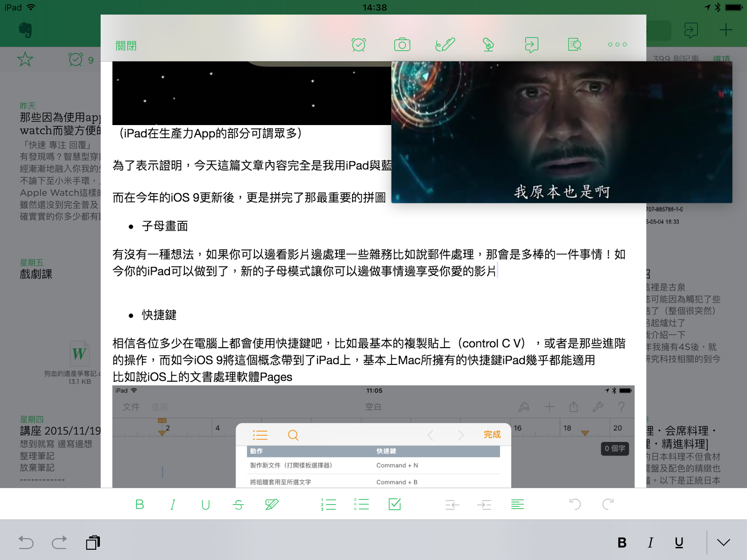Tap U in the keyboard shortcut bar
Image resolution: width=747 pixels, height=560 pixels.
679,543
